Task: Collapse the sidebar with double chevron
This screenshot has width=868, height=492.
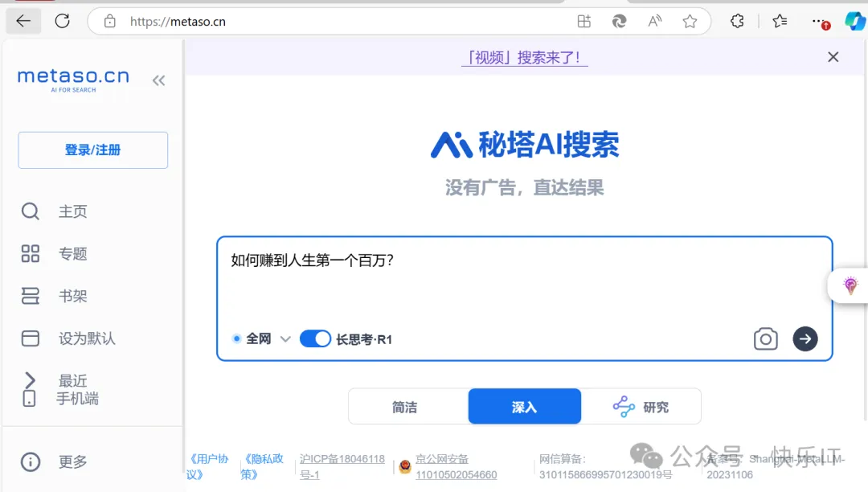Action: (158, 80)
